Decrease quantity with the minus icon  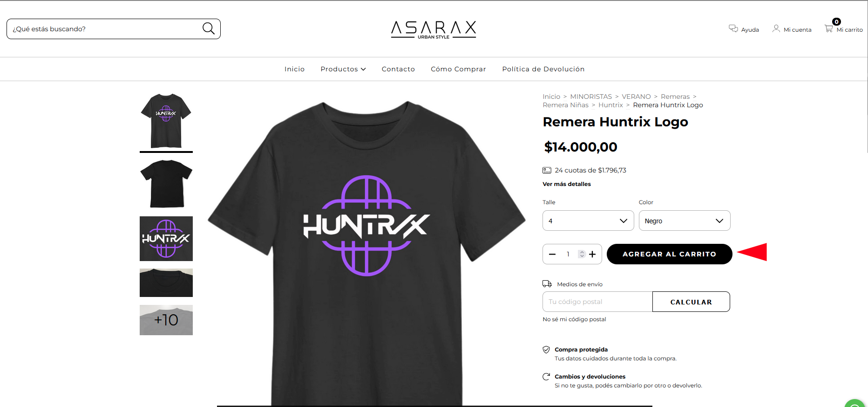click(552, 254)
